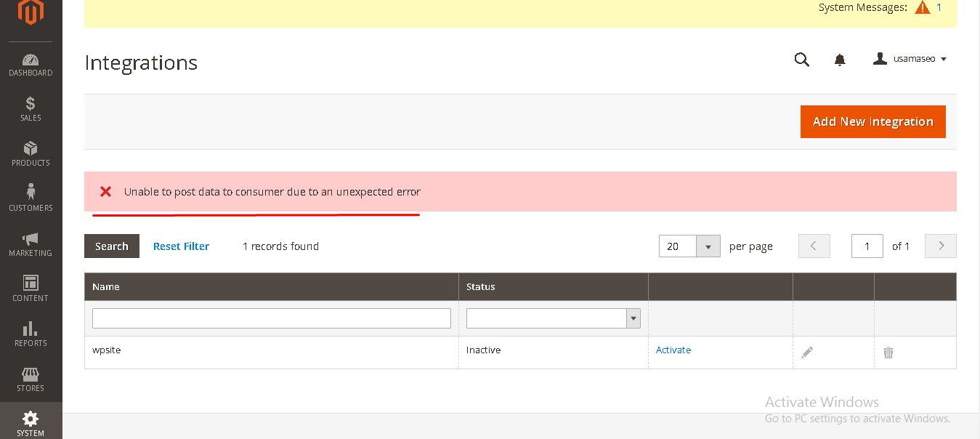Screen dimensions: 980x439
Task: Delete wpsite using the trash icon
Action: click(x=888, y=353)
